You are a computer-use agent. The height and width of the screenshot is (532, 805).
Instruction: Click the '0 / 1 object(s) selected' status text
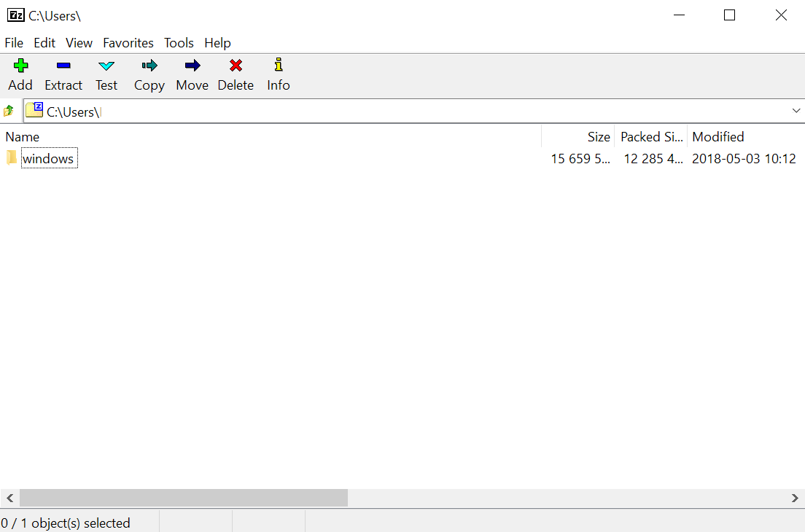coord(66,523)
